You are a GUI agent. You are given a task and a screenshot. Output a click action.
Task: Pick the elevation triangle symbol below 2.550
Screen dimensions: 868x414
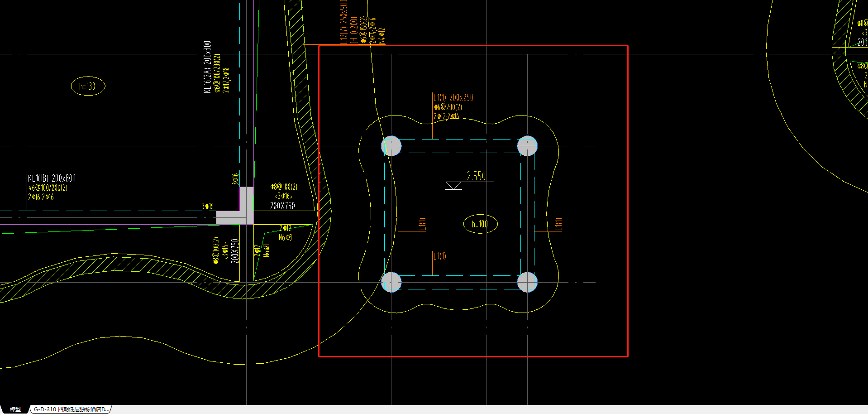pyautogui.click(x=453, y=186)
